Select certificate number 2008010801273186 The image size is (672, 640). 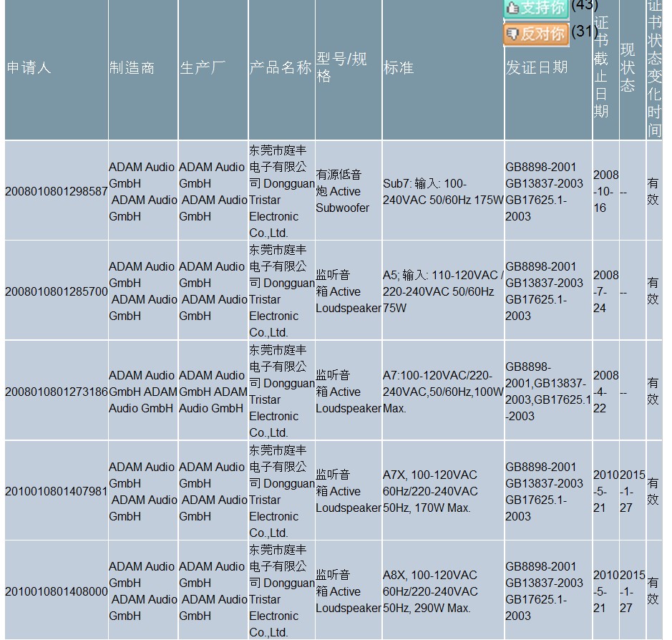[56, 392]
